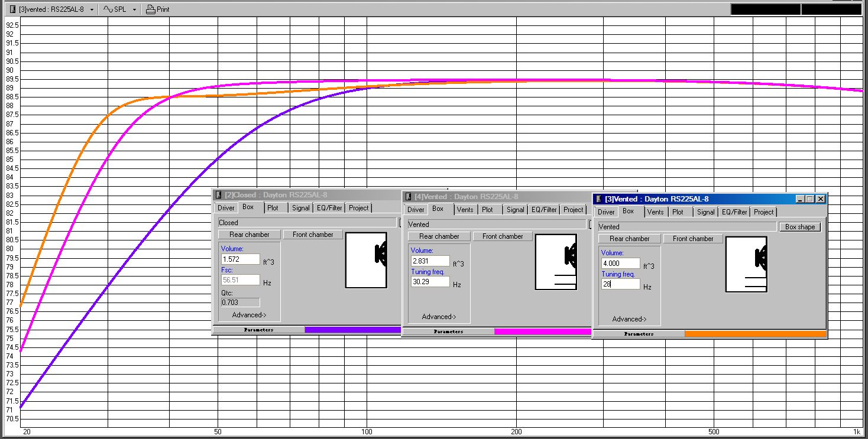Click Front chamber in the [3]Vented window
The width and height of the screenshot is (868, 439).
693,239
